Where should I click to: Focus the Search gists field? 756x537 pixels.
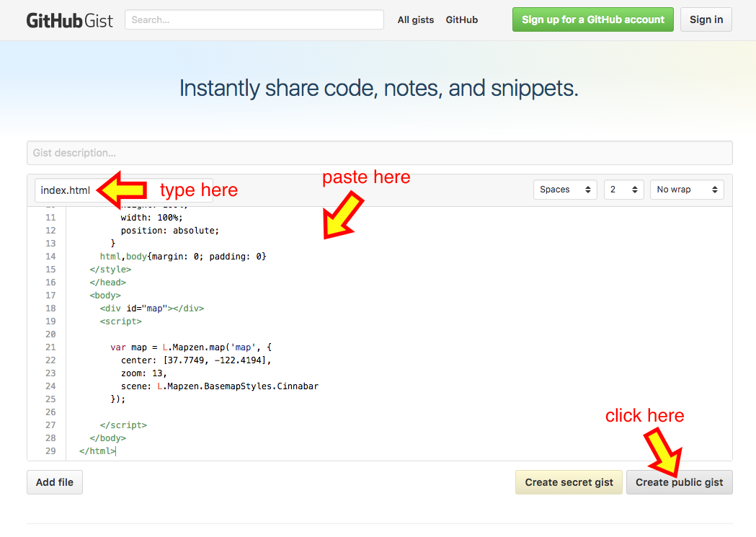[x=254, y=19]
